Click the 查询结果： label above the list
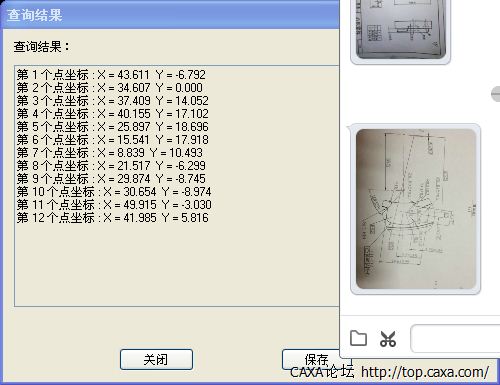Screen dimensions: 500x385 (42, 47)
